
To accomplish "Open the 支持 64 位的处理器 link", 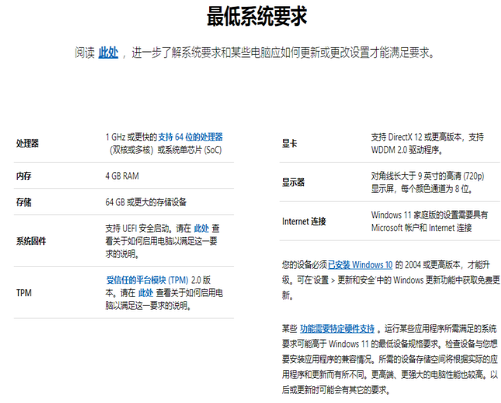I will pyautogui.click(x=190, y=137).
